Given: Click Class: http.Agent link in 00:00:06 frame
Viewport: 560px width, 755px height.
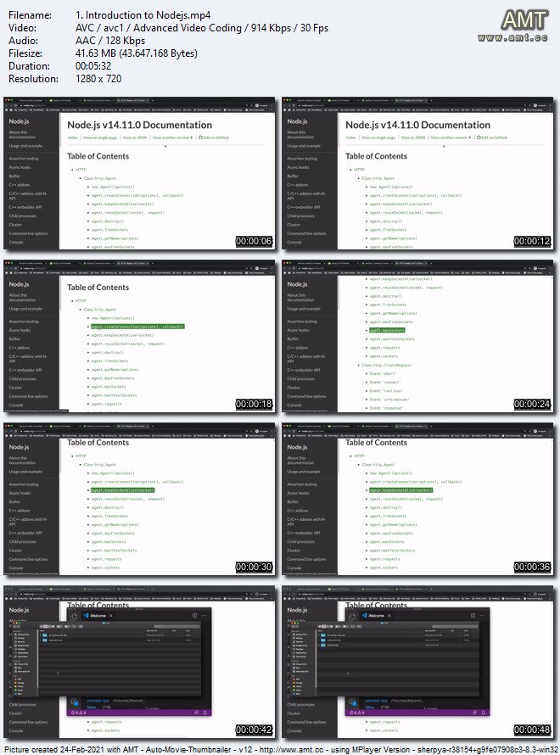Looking at the screenshot, I should 99,178.
